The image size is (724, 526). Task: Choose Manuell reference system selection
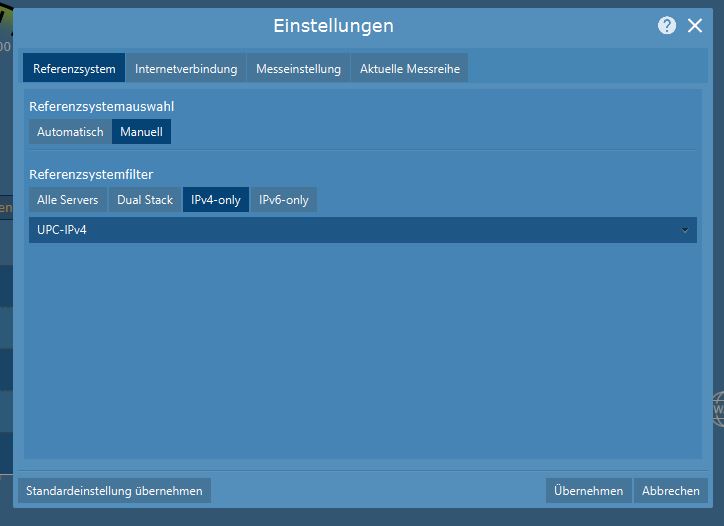141,132
